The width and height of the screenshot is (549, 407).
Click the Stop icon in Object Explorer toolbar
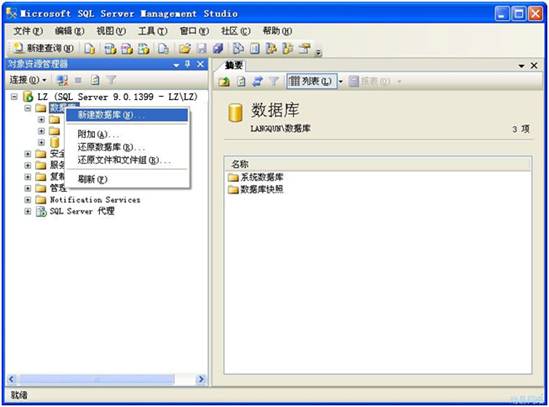[x=78, y=80]
